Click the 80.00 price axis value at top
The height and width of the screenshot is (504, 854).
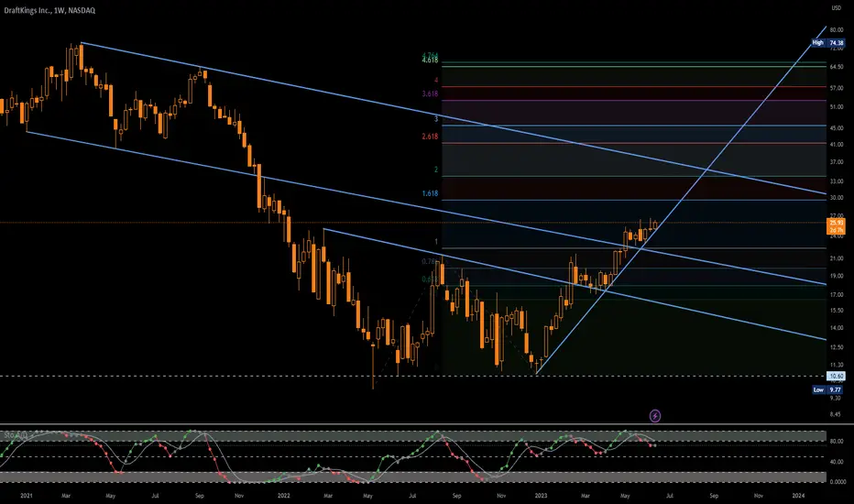pyautogui.click(x=836, y=30)
